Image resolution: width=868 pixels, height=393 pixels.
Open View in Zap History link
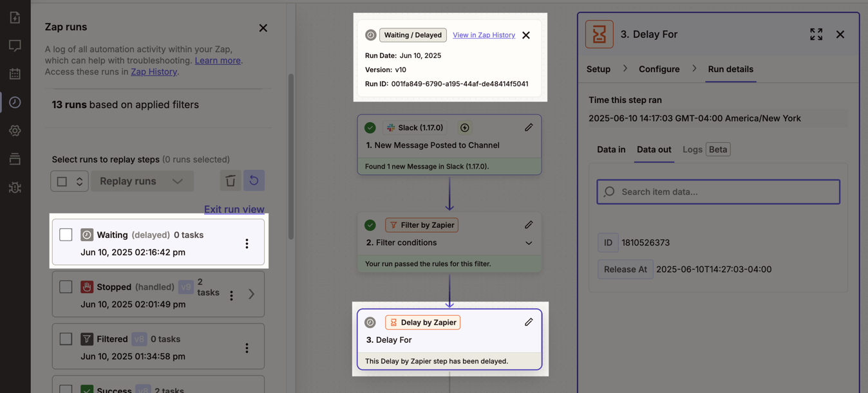[484, 35]
